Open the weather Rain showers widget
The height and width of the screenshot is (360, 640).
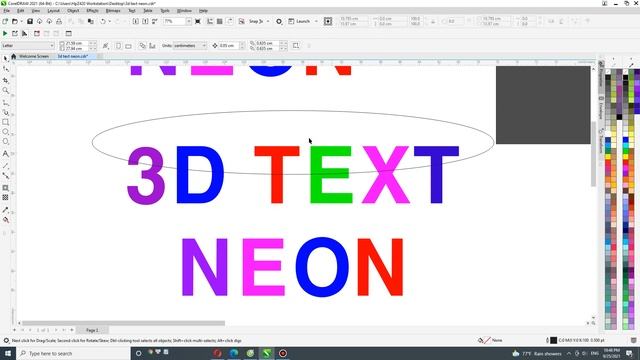(537, 353)
